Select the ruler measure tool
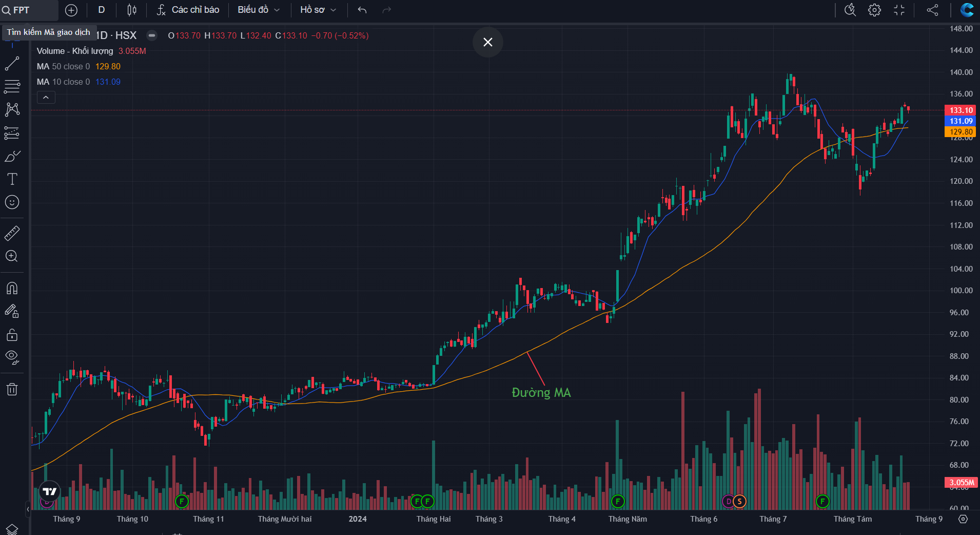980x535 pixels. [12, 234]
